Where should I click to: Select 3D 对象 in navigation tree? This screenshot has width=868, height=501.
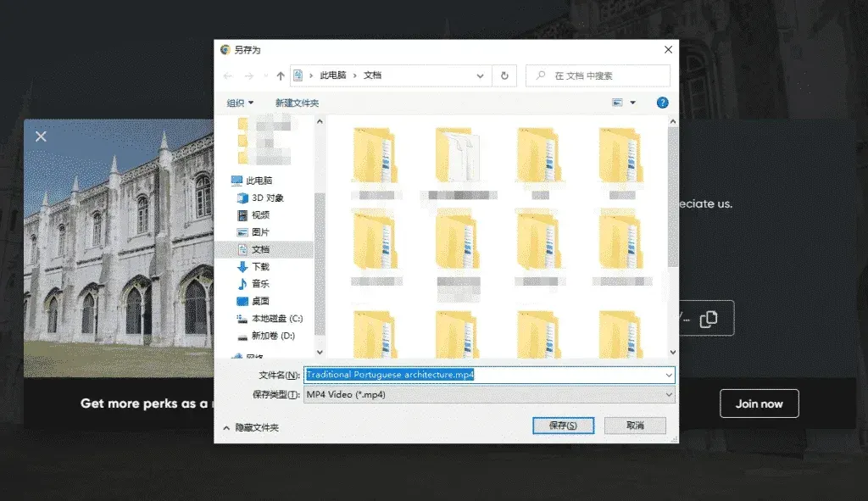(x=267, y=198)
